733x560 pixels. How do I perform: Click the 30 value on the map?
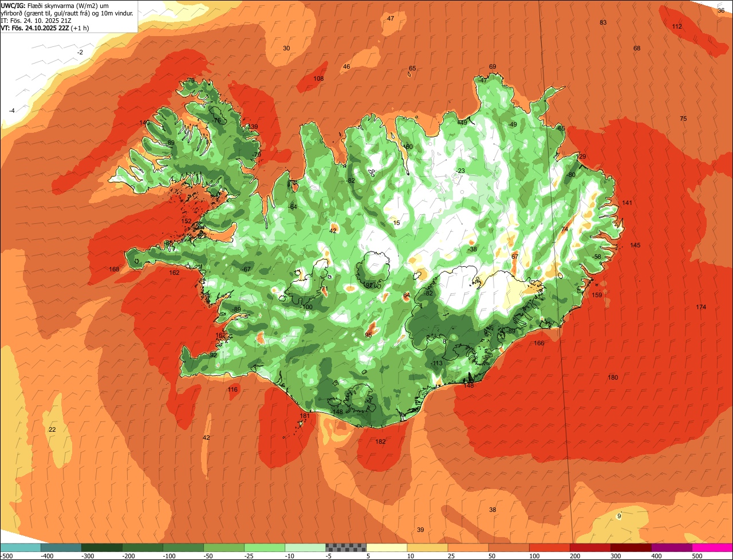coord(286,48)
